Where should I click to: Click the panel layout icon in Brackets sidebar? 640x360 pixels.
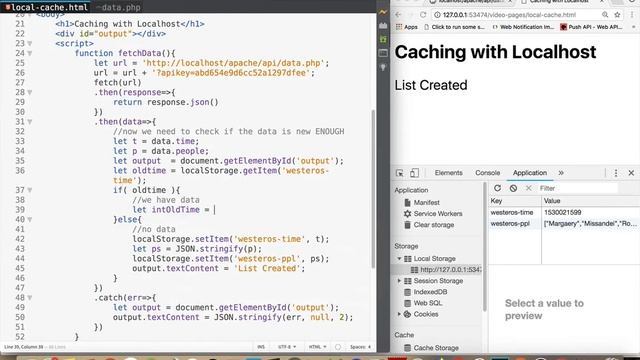(x=383, y=53)
